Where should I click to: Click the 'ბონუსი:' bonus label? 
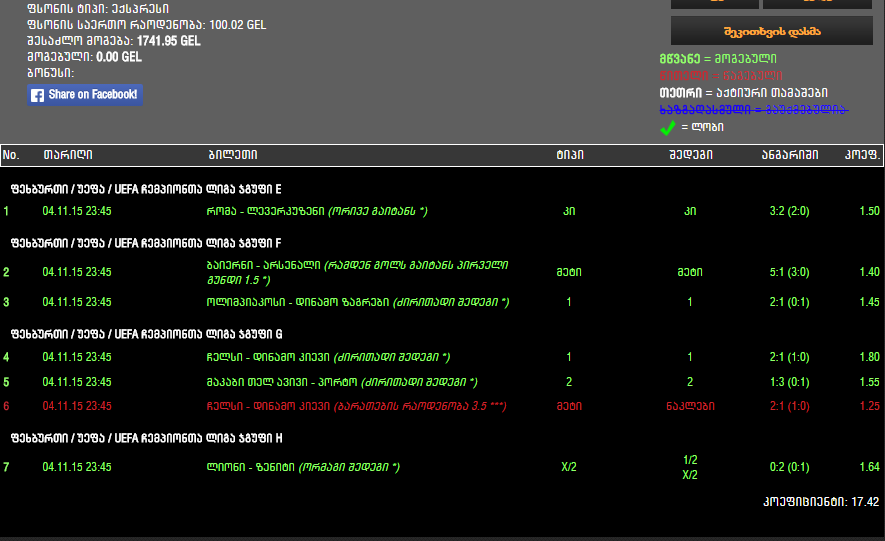click(50, 73)
